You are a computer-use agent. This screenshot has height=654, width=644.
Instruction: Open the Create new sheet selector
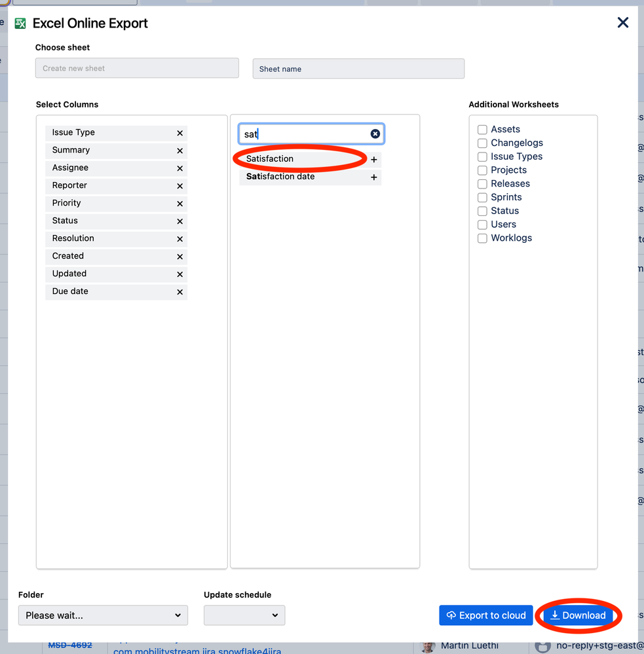point(137,68)
